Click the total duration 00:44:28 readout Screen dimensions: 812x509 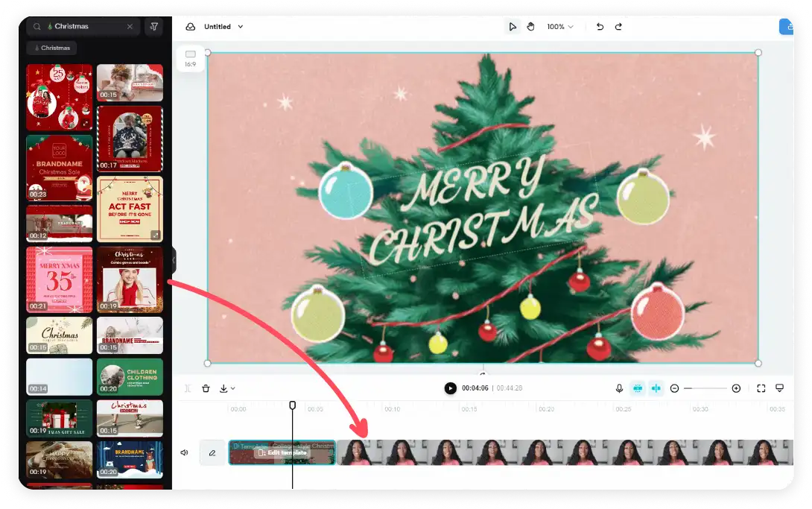point(510,388)
